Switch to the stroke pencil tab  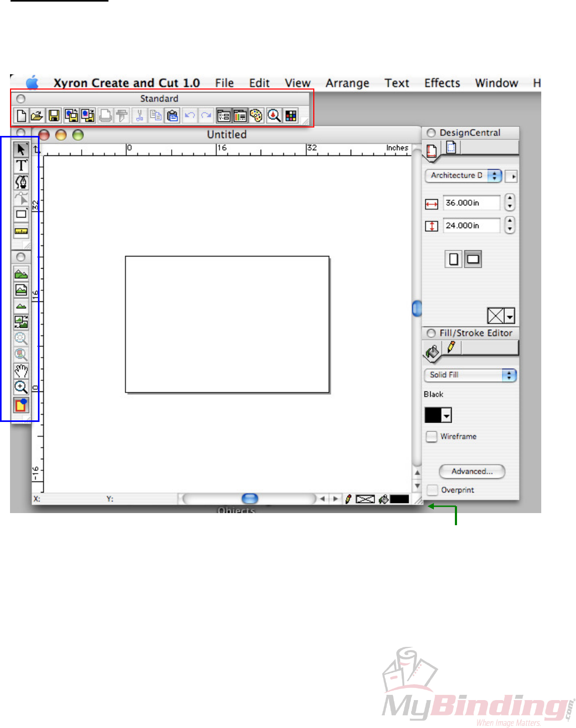[x=451, y=347]
